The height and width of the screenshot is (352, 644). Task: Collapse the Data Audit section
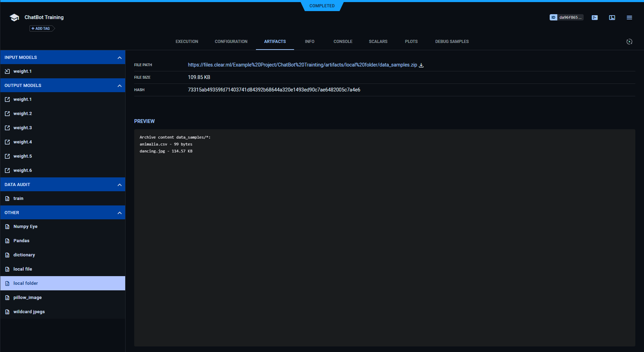120,185
